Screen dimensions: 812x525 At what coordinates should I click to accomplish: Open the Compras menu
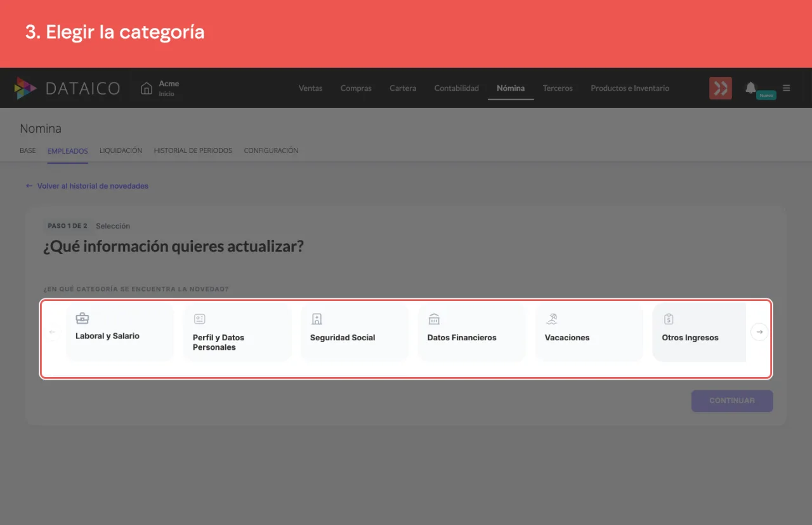click(x=356, y=88)
